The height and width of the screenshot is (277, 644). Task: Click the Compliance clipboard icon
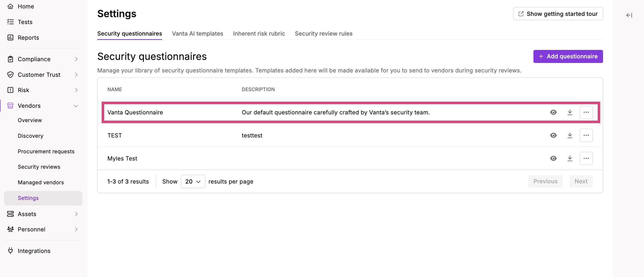click(x=10, y=59)
